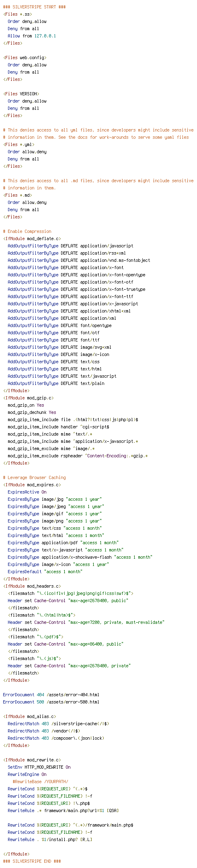Click the Leverage Browser Caching comment
The width and height of the screenshot is (197, 868).
pyautogui.click(x=34, y=478)
